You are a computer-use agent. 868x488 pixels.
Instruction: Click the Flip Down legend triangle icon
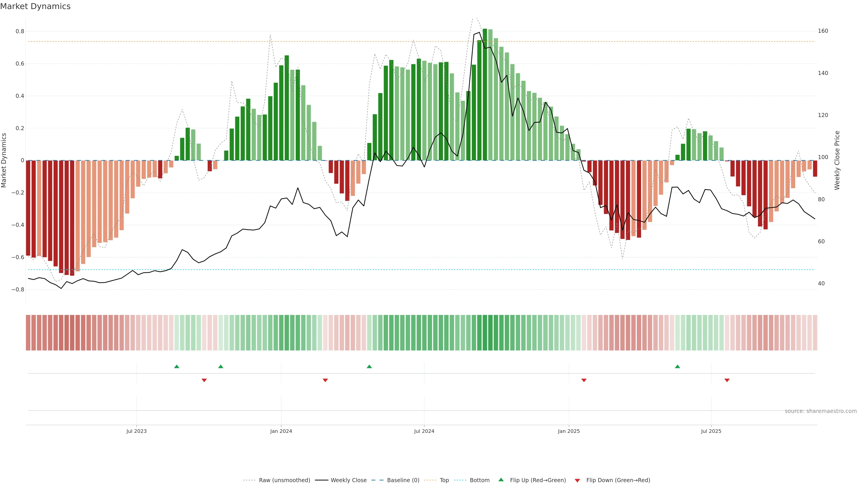pos(577,481)
